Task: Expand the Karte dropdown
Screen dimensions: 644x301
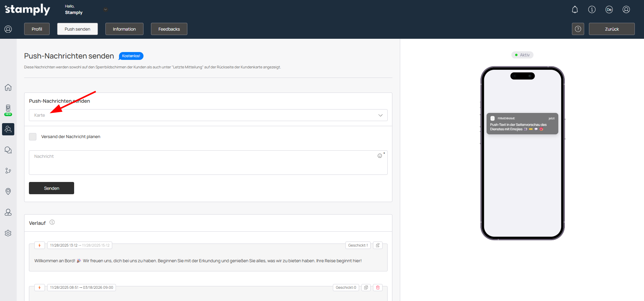Action: 208,115
